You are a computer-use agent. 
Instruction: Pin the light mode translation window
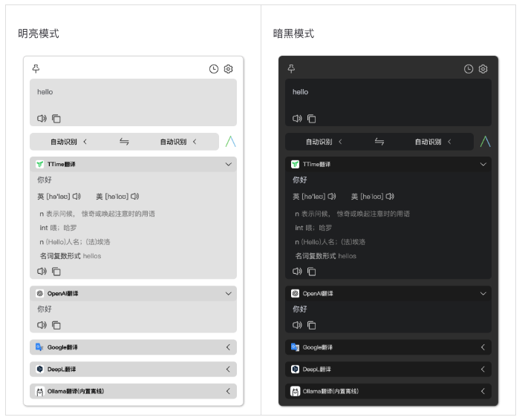[36, 68]
